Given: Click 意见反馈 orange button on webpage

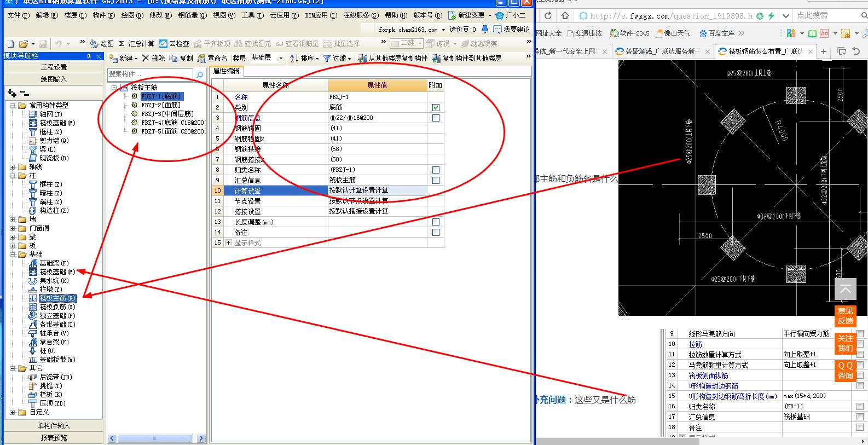Looking at the screenshot, I should pos(845,316).
